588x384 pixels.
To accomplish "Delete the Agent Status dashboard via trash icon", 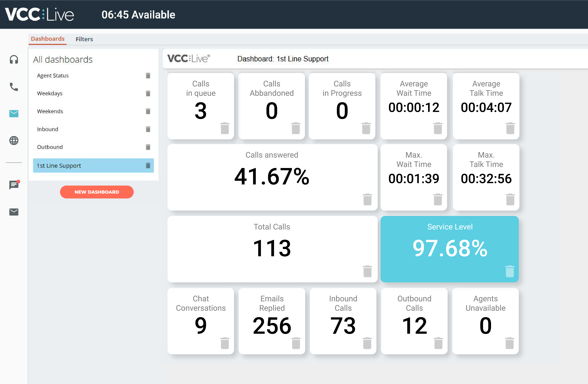I will click(x=148, y=76).
